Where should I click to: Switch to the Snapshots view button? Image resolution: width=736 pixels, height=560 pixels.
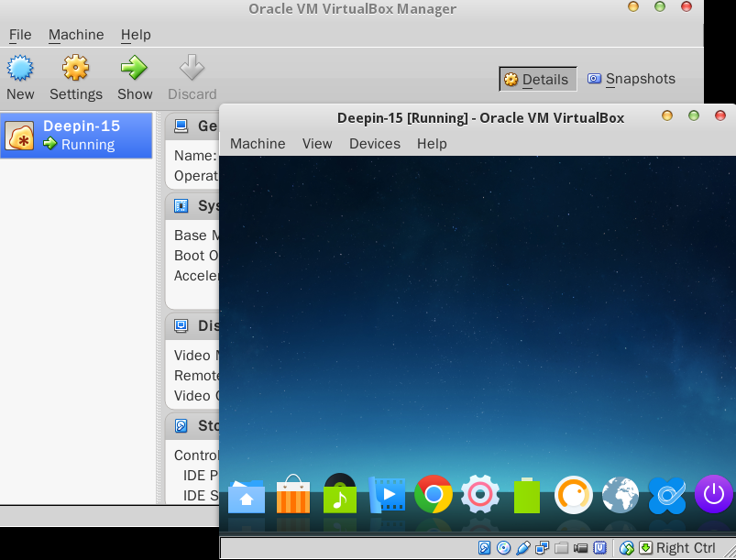[632, 79]
